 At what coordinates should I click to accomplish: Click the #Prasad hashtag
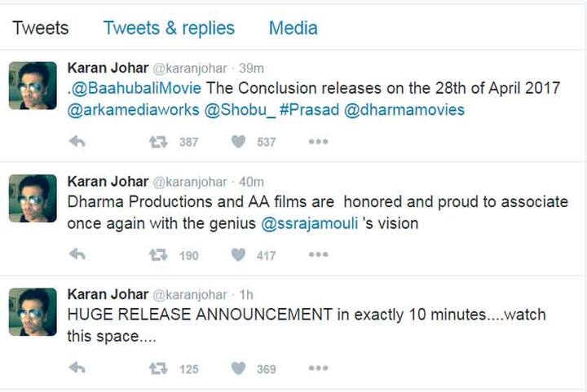[x=309, y=110]
